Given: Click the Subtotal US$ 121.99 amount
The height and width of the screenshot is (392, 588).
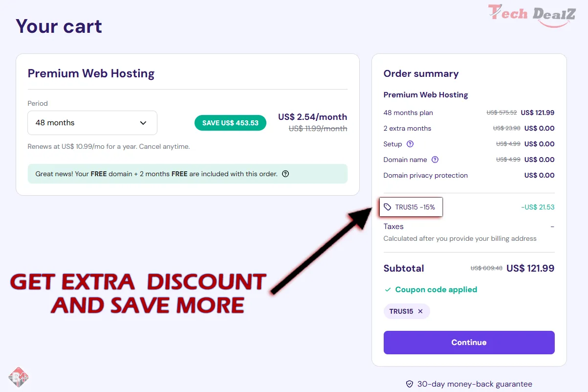Looking at the screenshot, I should [x=530, y=268].
